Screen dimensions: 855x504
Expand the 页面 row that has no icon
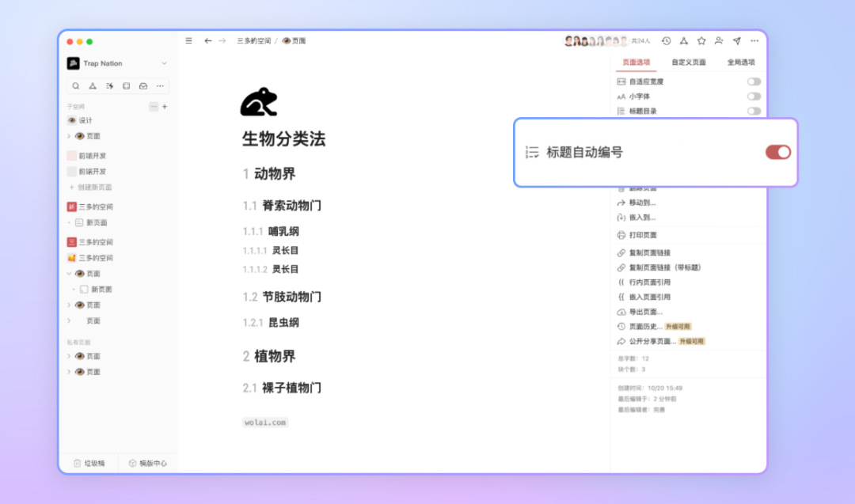69,321
